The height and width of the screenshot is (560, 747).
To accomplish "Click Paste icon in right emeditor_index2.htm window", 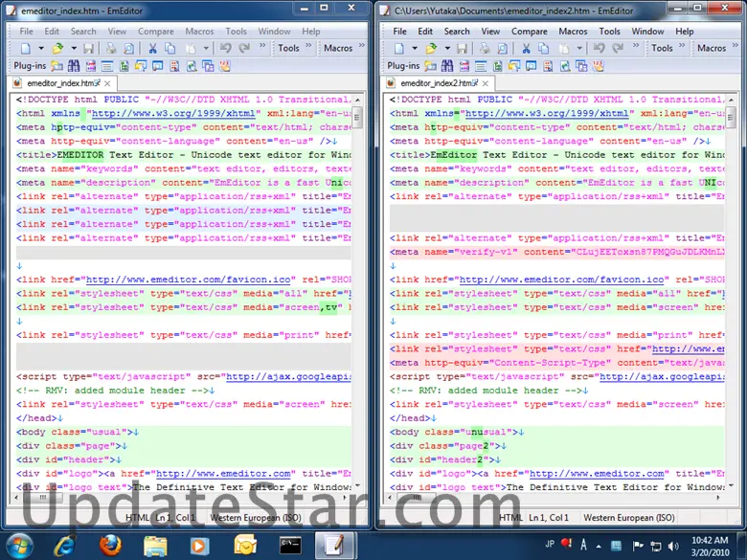I will point(564,48).
